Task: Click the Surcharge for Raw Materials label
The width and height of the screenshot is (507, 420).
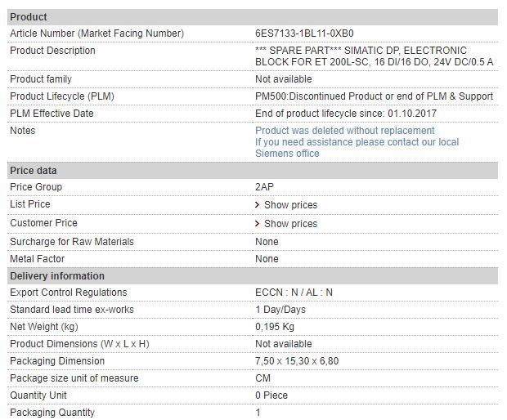Action: pyautogui.click(x=72, y=242)
